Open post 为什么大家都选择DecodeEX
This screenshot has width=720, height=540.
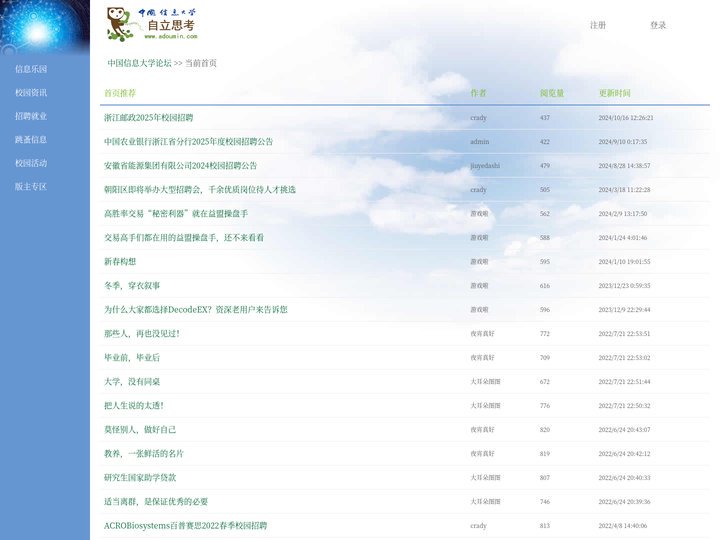[x=196, y=309]
